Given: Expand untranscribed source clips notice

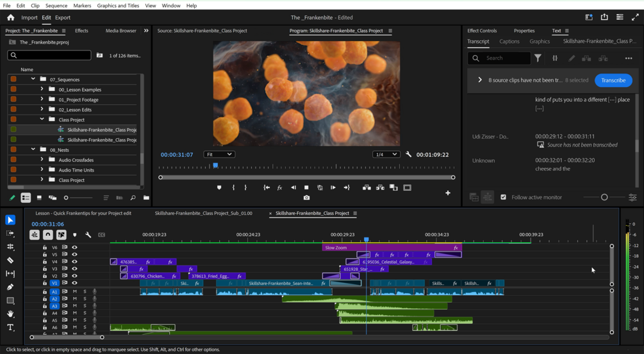Looking at the screenshot, I should (x=480, y=80).
